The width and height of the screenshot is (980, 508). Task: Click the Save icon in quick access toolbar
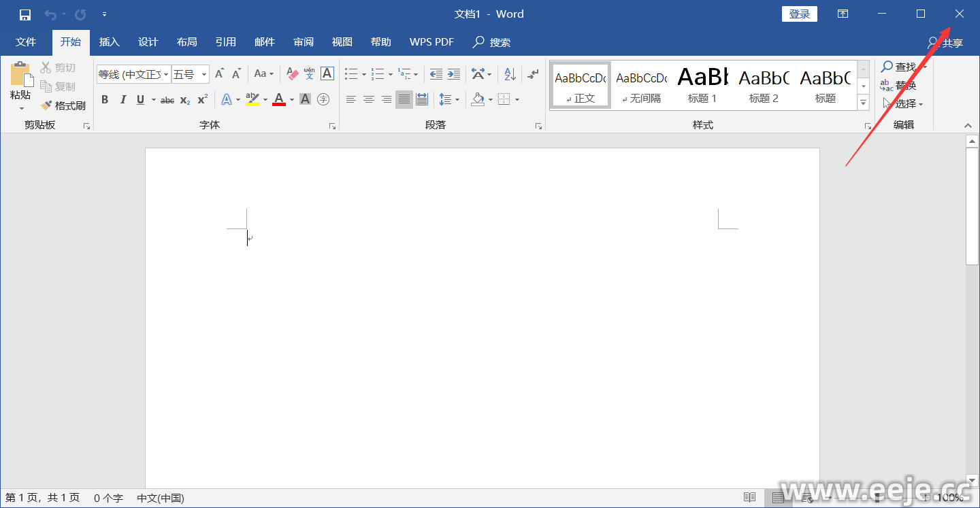point(24,14)
